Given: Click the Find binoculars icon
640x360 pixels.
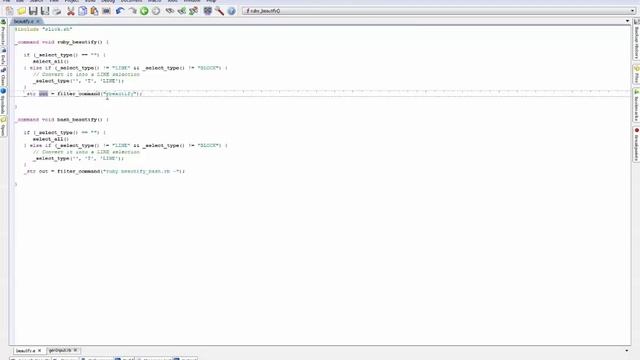Looking at the screenshot, I should (169, 11).
